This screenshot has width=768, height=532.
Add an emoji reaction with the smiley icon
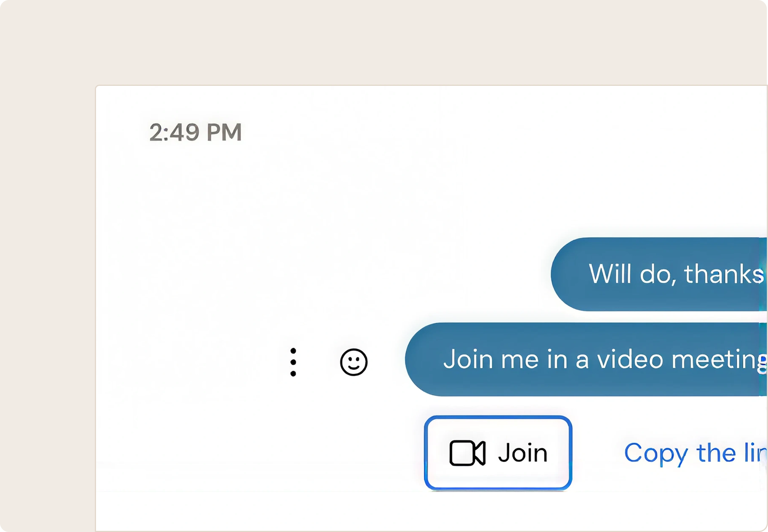coord(354,362)
